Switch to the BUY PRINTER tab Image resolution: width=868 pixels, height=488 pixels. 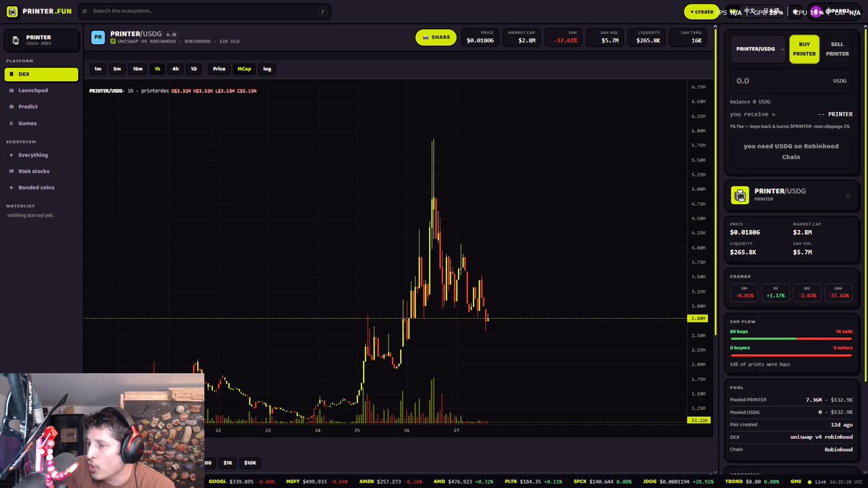click(x=804, y=49)
